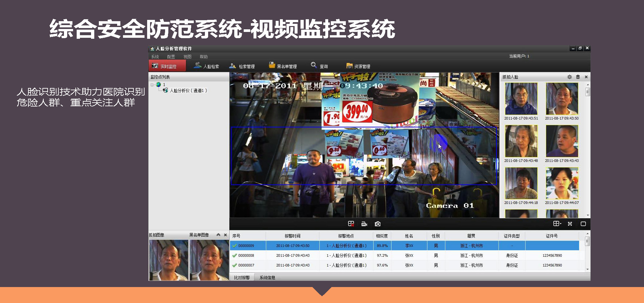Sort by the 姓名 column header
Screen dimensions: 644x303
click(x=409, y=236)
